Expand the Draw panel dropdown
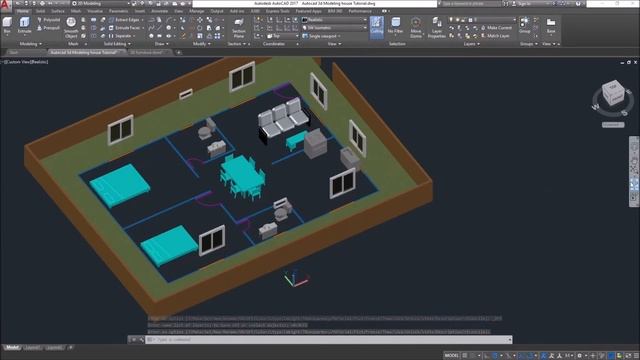Image resolution: width=640 pixels, height=360 pixels. (162, 44)
